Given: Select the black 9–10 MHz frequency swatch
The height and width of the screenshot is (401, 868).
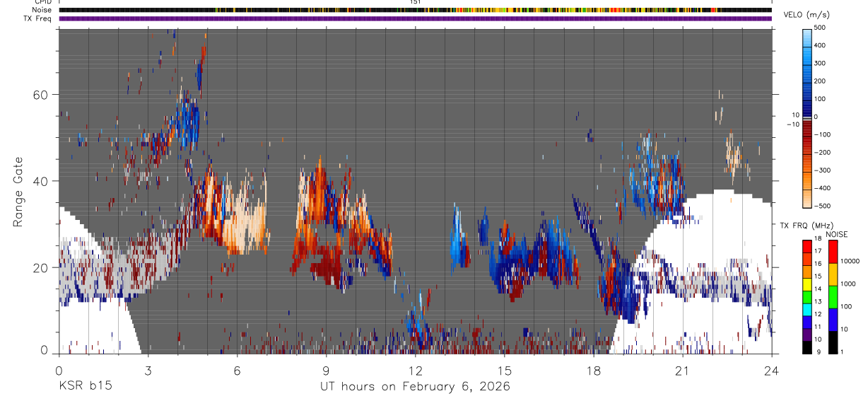Looking at the screenshot, I should pyautogui.click(x=807, y=347).
